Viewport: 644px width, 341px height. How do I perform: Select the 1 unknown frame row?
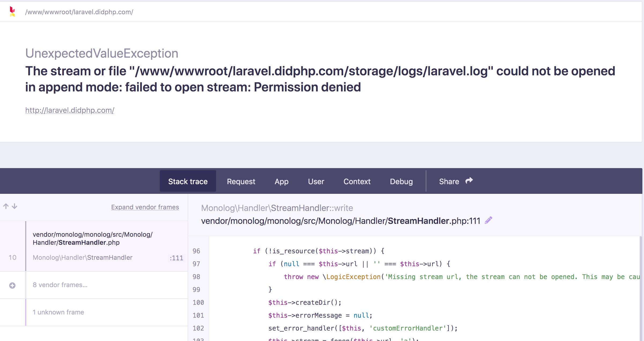[94, 312]
